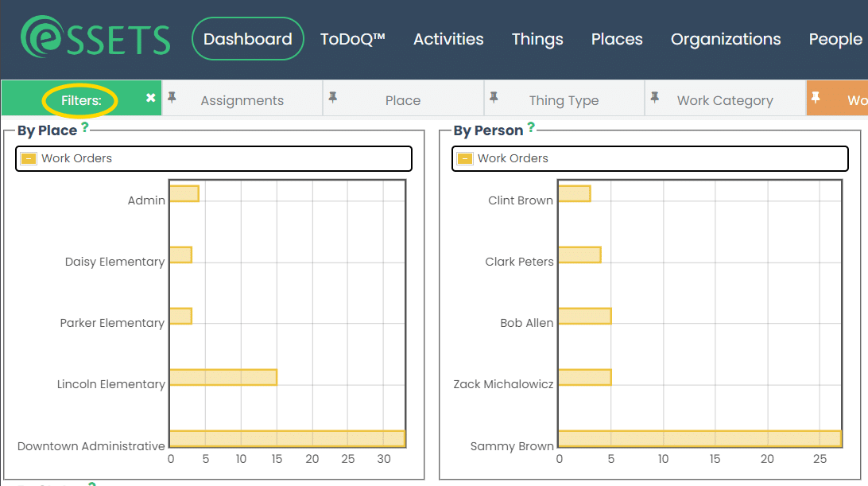Viewport: 868px width, 486px height.
Task: Pin the Assignments filter
Action: 172,98
